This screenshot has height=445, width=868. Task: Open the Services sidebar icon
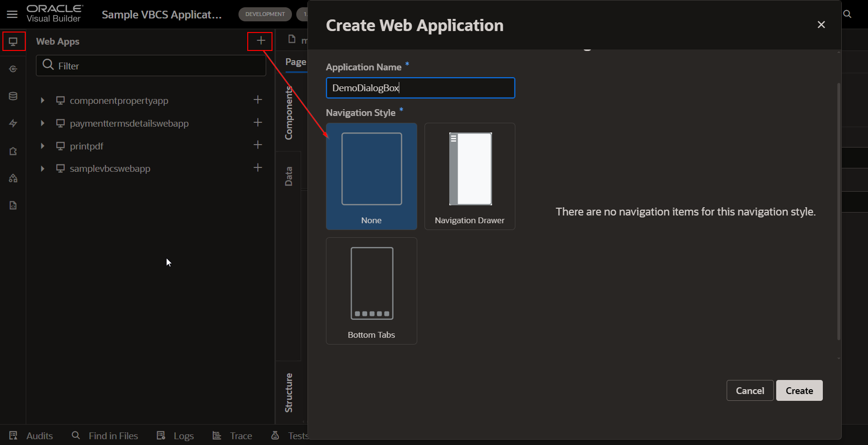pyautogui.click(x=13, y=69)
